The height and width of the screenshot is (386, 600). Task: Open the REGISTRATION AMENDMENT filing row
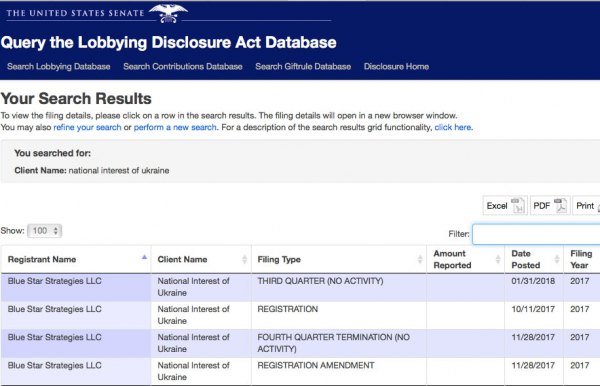coord(300,371)
